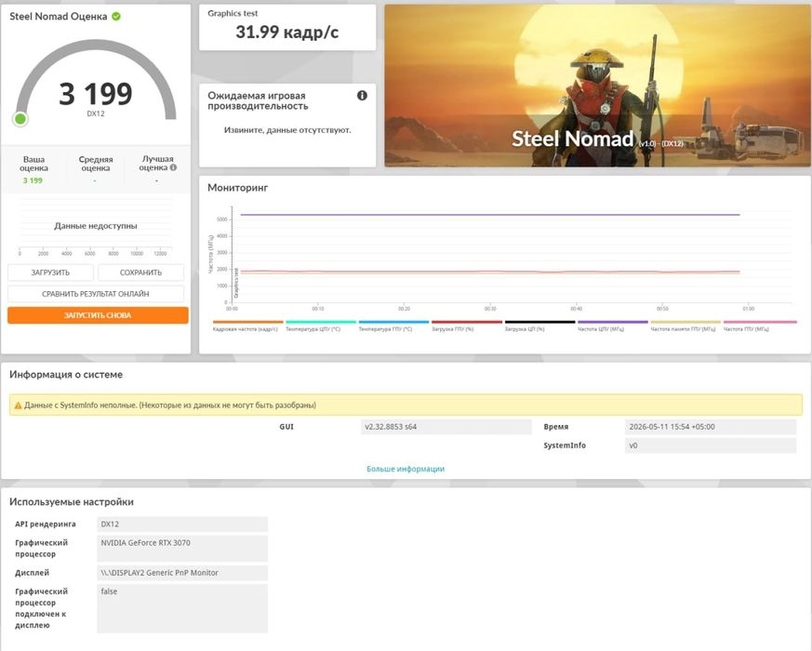Image resolution: width=812 pixels, height=651 pixels.
Task: Select the NVIDIA GeForce RTX 3070 field
Action: click(182, 549)
